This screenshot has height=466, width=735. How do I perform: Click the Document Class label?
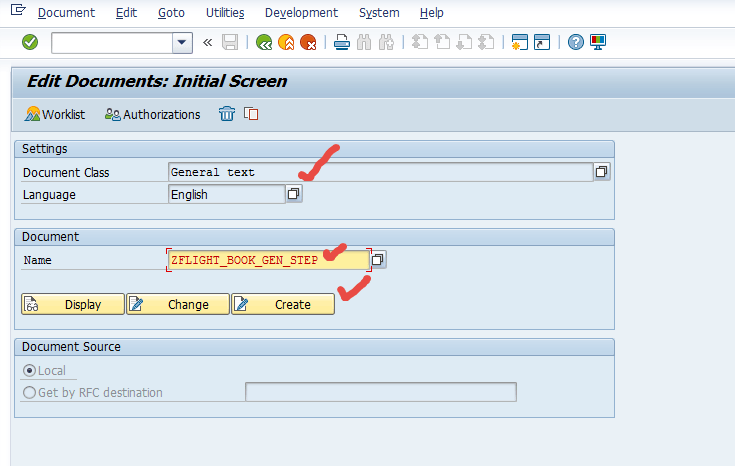click(66, 173)
